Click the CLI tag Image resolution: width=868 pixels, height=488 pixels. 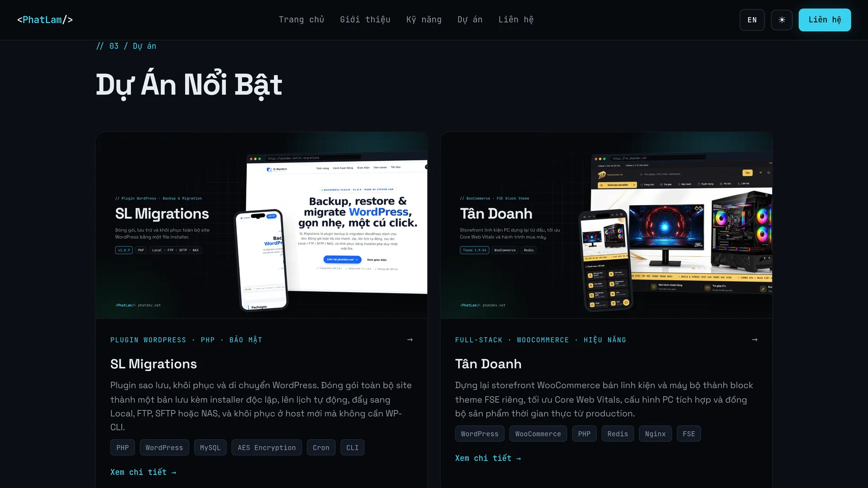352,448
